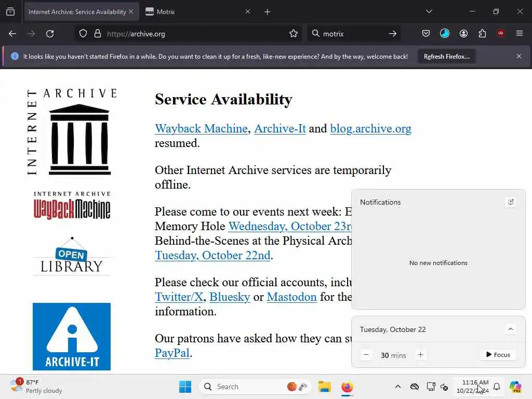Go back with the back arrow

[12, 34]
